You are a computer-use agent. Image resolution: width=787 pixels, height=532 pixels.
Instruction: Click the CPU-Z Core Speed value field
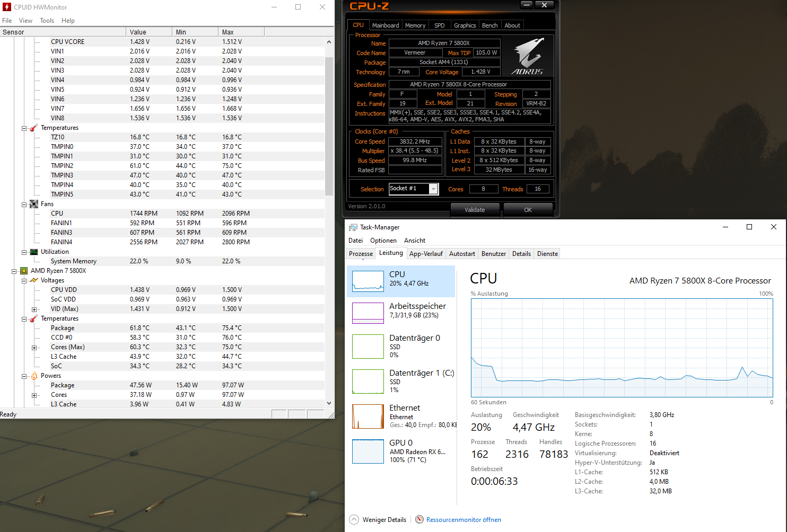(415, 141)
